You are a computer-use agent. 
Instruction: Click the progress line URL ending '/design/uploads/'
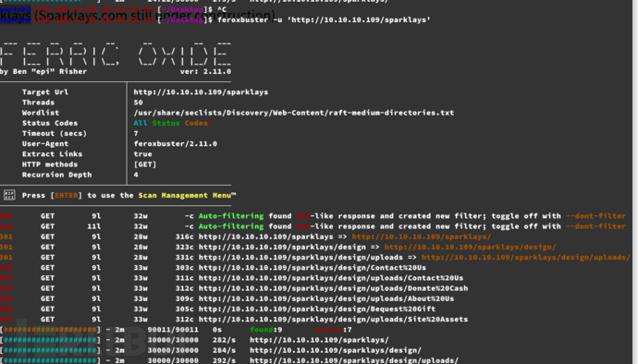pyautogui.click(x=354, y=360)
